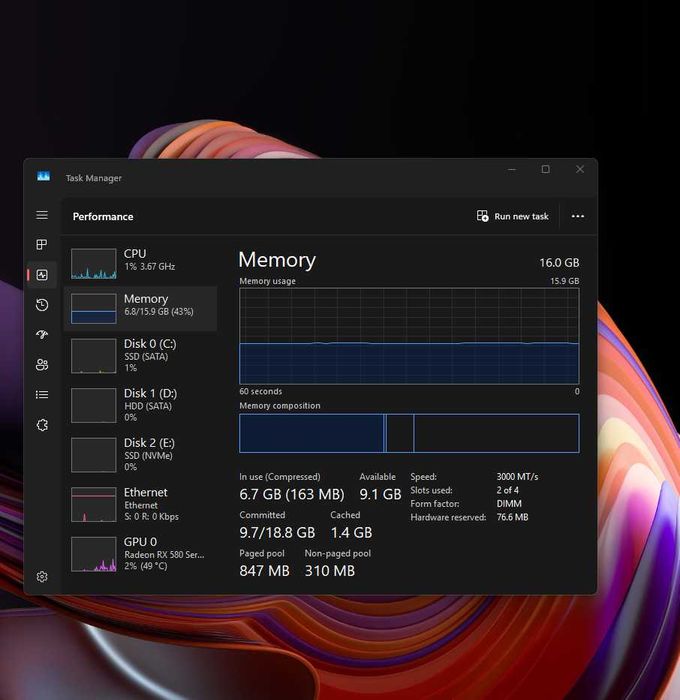
Task: Open Task Manager settings gear
Action: click(x=42, y=577)
